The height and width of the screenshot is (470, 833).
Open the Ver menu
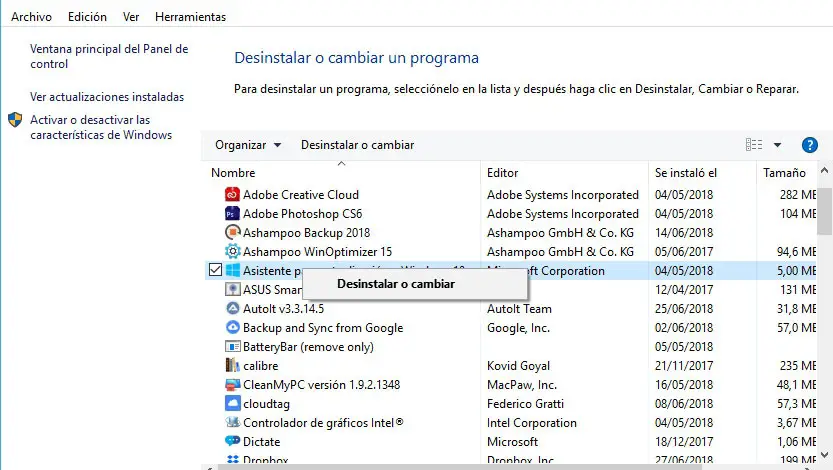(x=131, y=17)
